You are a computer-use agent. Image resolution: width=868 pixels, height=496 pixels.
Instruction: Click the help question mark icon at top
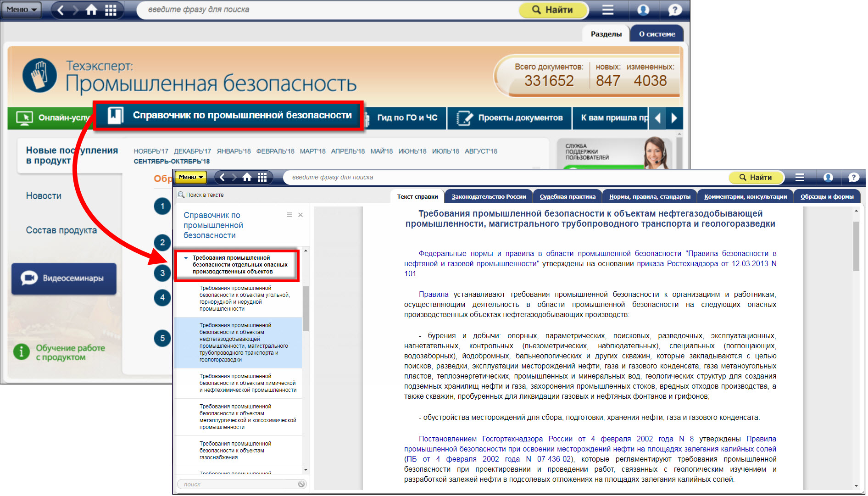coord(674,10)
